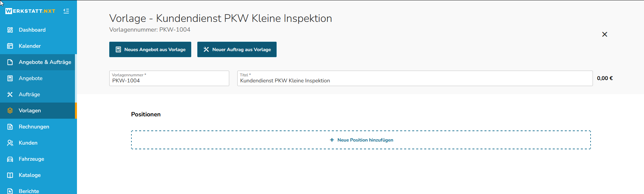
Task: Select the Kalender calendar icon
Action: pyautogui.click(x=10, y=46)
